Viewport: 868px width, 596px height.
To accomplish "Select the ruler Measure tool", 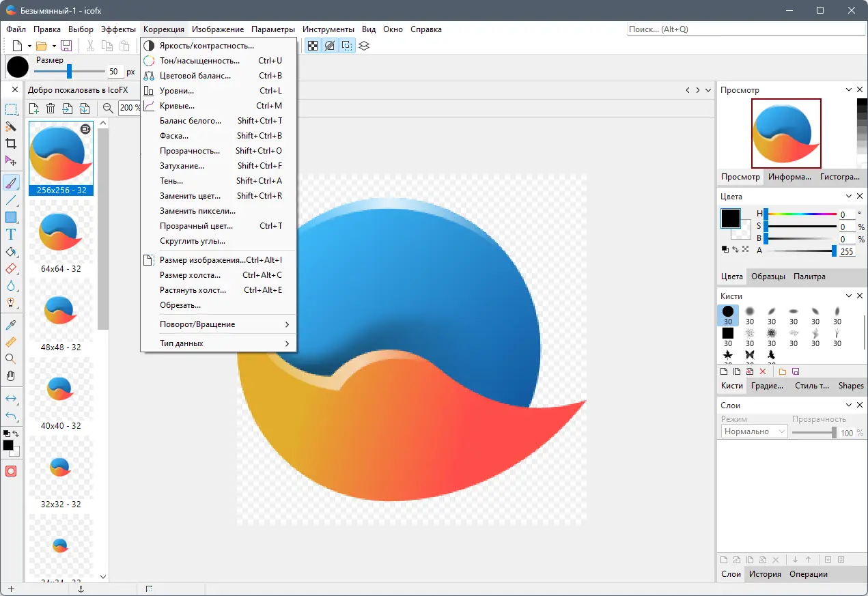I will pyautogui.click(x=11, y=341).
